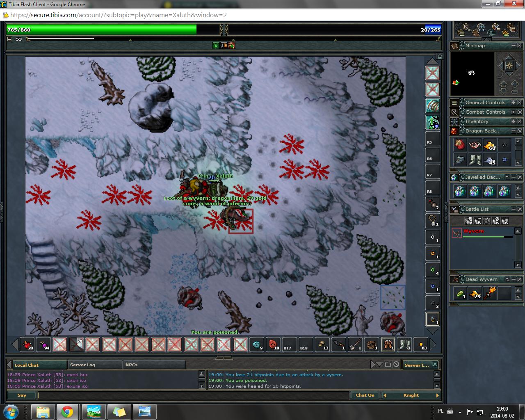Click the red bag in Dragon Backpack
Viewport: 525px width, 420px height.
click(x=460, y=145)
